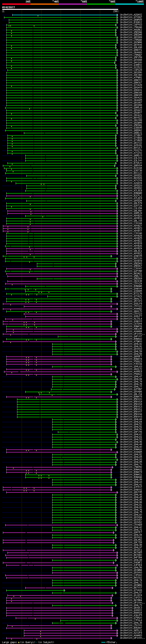Click the cyan 50char scale bar legend
Viewport: 146px width, 644px height.
[x=103, y=642]
